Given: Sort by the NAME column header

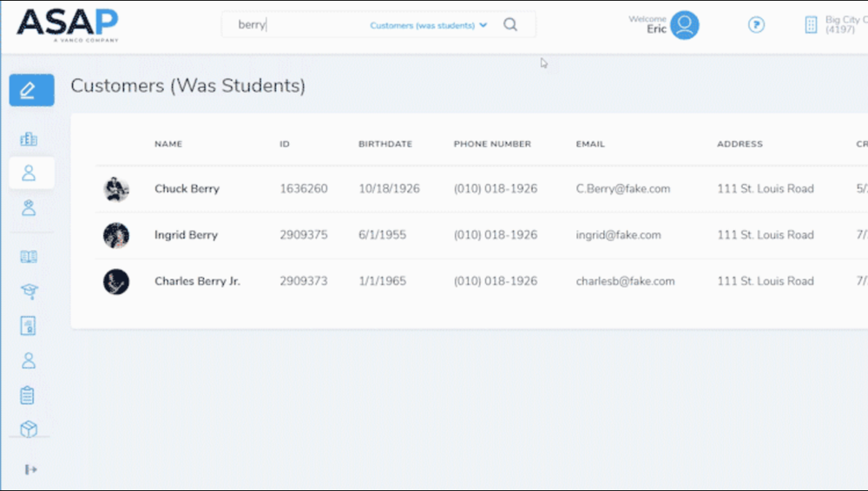Looking at the screenshot, I should click(168, 144).
